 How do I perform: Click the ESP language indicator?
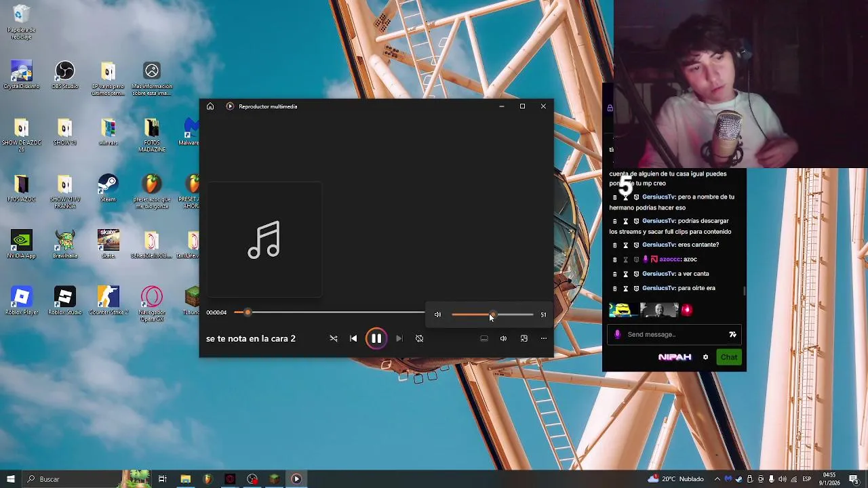(806, 479)
